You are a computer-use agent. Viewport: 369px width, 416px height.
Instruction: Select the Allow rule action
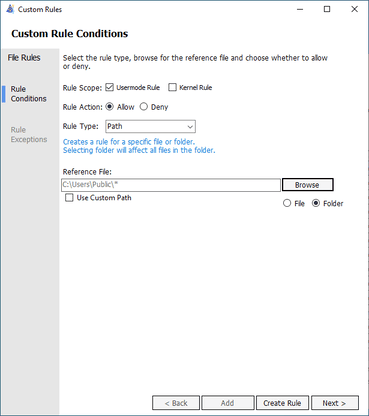tap(109, 107)
